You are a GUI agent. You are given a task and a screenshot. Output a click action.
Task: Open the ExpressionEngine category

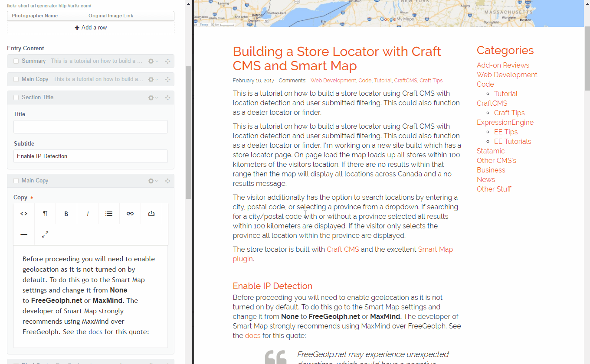click(505, 122)
